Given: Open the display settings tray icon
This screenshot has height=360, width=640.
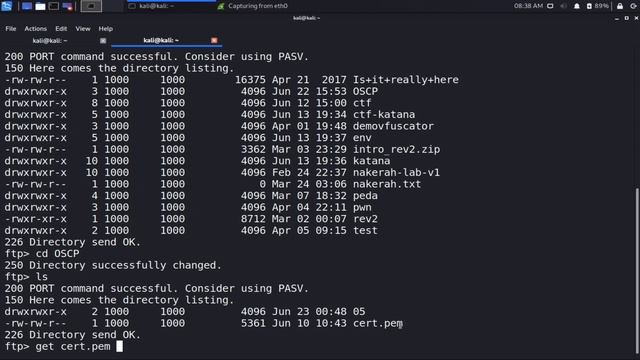Looking at the screenshot, I should pyautogui.click(x=550, y=6).
